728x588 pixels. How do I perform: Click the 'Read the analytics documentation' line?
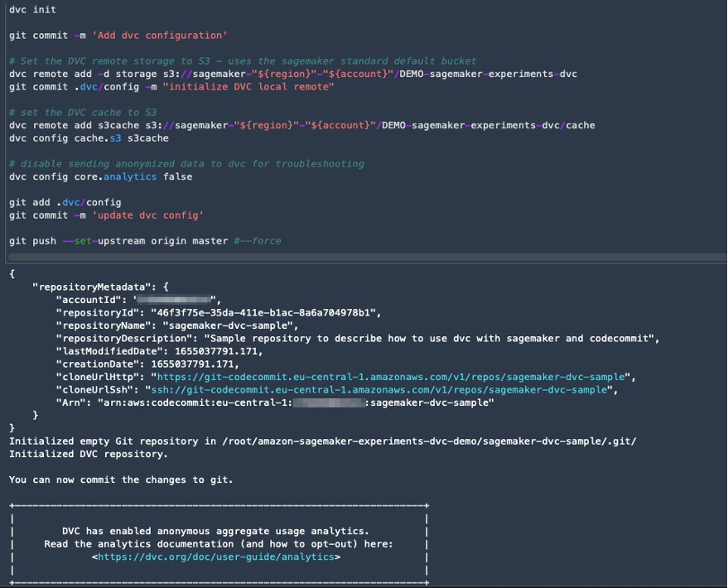click(x=218, y=544)
